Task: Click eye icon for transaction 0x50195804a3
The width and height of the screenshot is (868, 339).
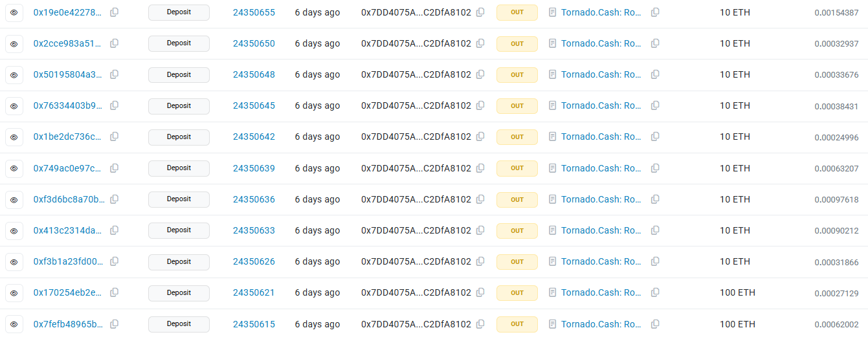Action: (14, 75)
